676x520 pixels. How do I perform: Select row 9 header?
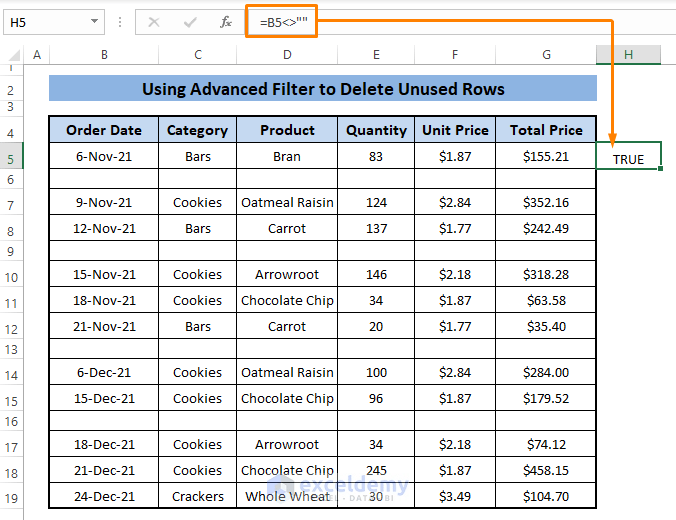coord(11,251)
